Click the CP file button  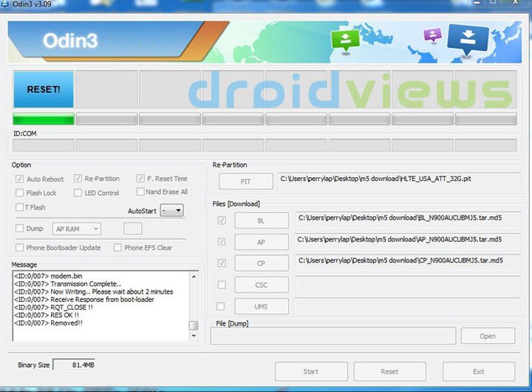tap(262, 263)
